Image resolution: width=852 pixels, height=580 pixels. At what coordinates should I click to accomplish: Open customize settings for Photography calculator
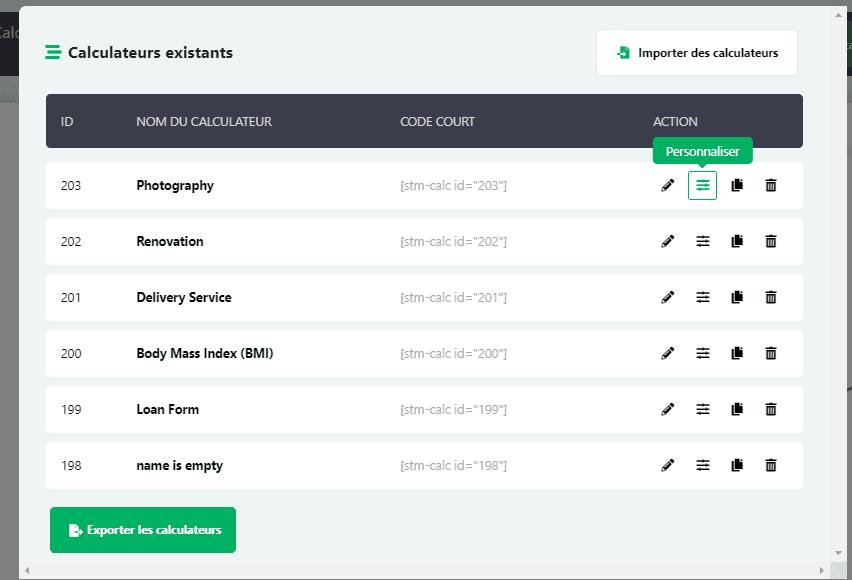[702, 186]
